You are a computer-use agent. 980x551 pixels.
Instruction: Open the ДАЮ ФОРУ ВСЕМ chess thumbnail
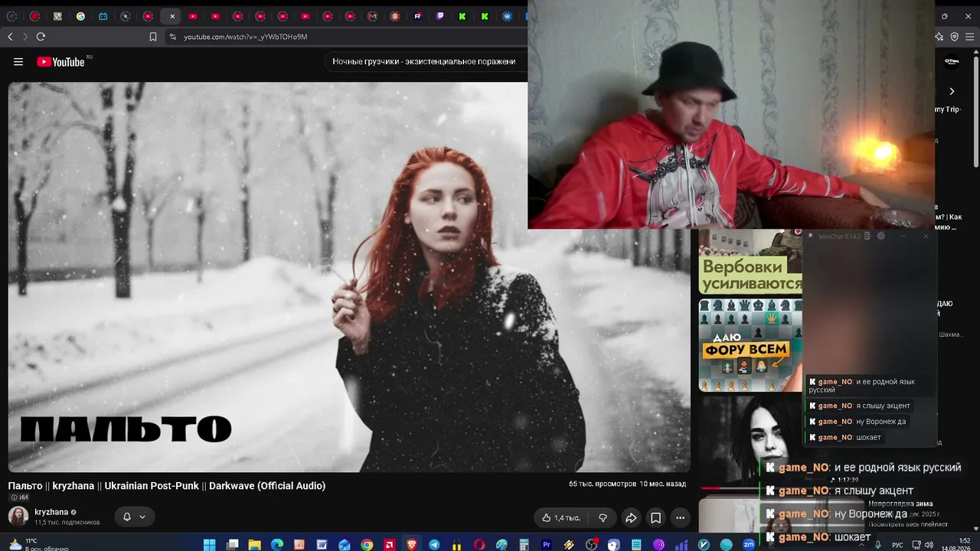coord(750,344)
